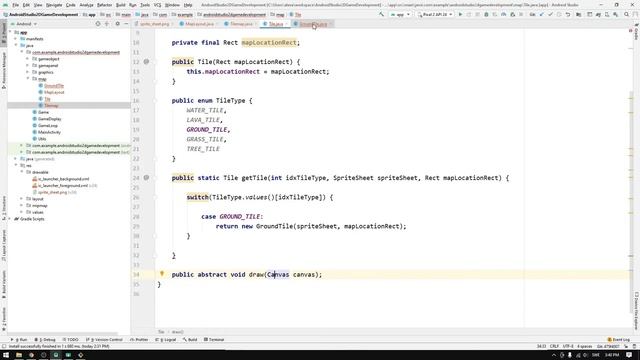Select MainActivity class in project tree
Viewport: 640px width, 360px height.
pos(49,132)
